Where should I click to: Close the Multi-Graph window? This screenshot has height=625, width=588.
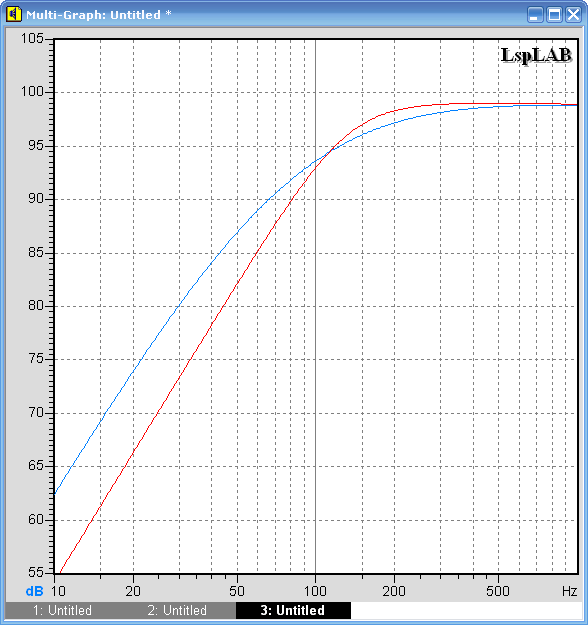coord(573,15)
